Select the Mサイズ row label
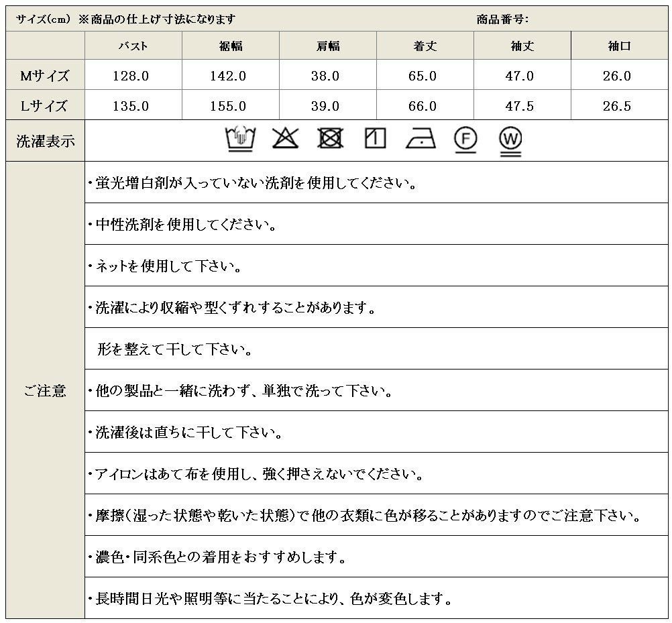The height and width of the screenshot is (623, 672). (x=46, y=76)
